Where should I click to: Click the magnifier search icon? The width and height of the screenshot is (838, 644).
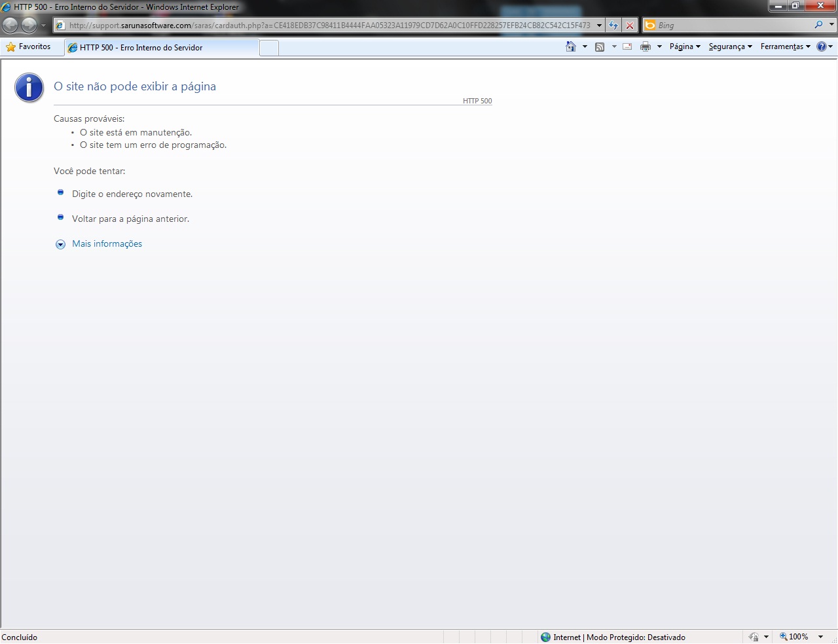pyautogui.click(x=819, y=25)
